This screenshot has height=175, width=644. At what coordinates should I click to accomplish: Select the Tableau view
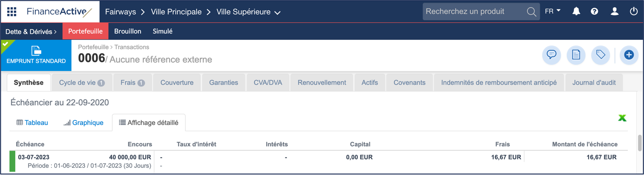(32, 123)
